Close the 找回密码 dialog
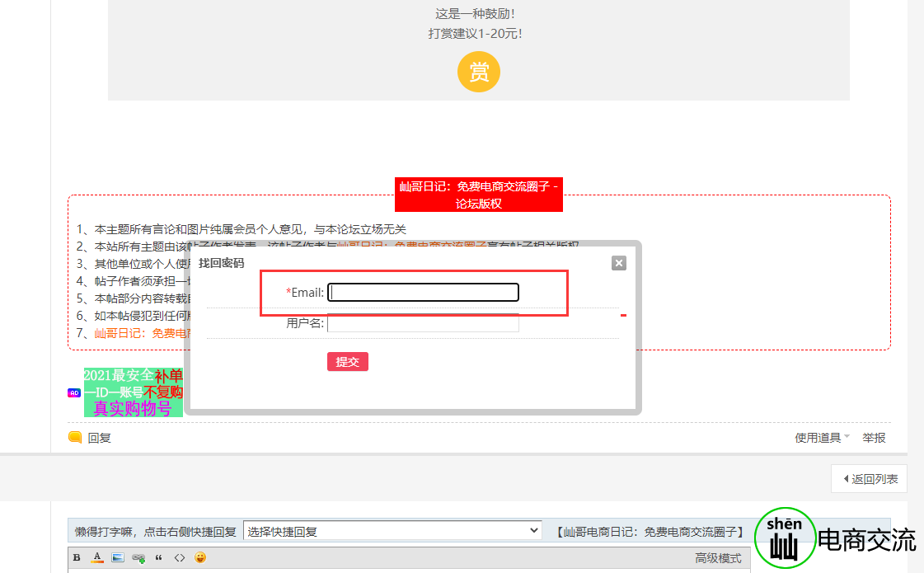This screenshot has width=924, height=573. pos(619,263)
